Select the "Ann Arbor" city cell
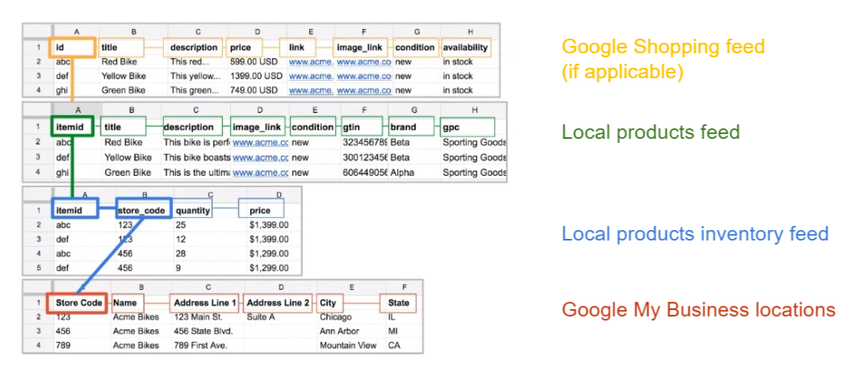This screenshot has width=868, height=376. point(339,332)
